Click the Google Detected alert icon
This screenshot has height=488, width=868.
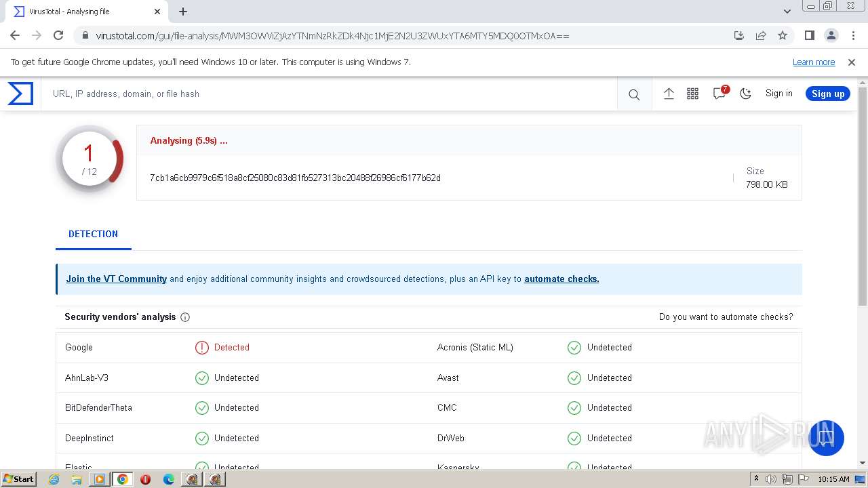pos(202,348)
